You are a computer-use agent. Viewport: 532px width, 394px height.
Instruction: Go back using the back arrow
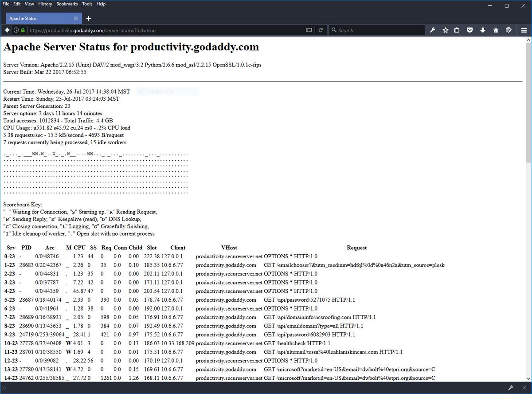click(7, 30)
